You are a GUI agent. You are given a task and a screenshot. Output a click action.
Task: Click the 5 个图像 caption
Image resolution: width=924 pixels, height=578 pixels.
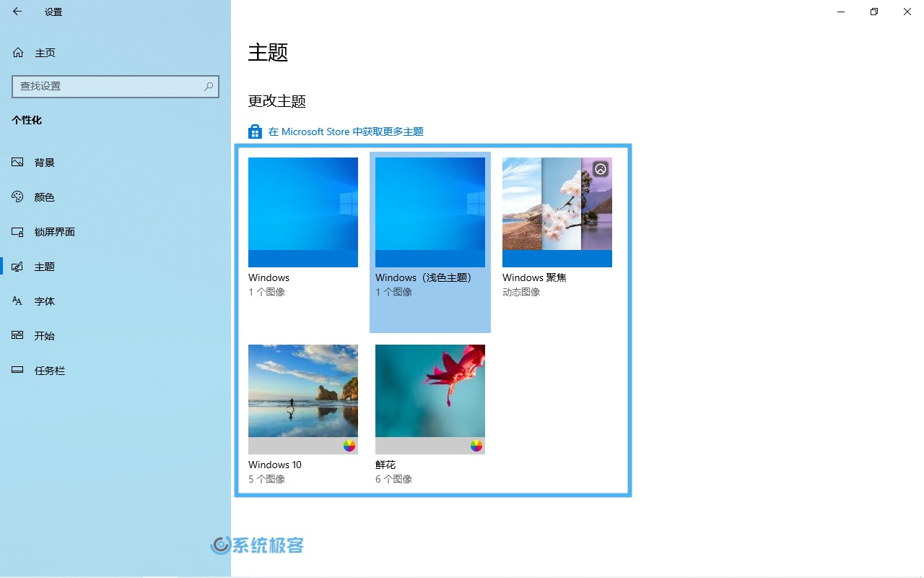tap(266, 479)
